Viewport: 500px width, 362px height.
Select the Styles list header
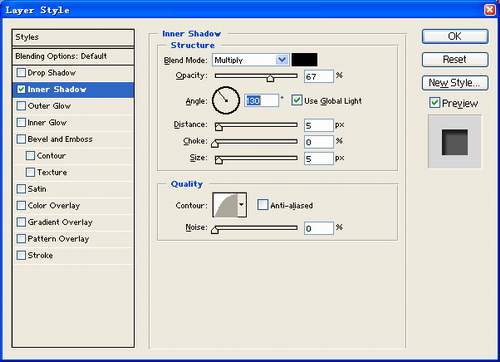click(x=73, y=37)
